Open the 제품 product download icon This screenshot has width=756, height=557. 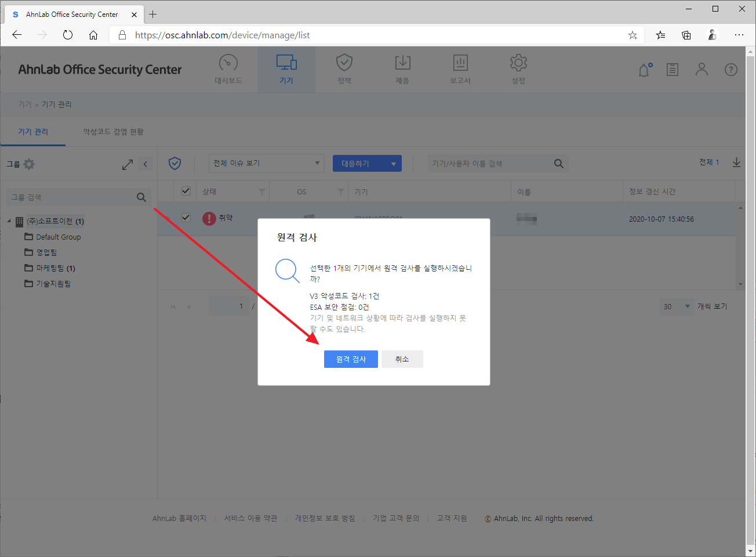pos(402,63)
